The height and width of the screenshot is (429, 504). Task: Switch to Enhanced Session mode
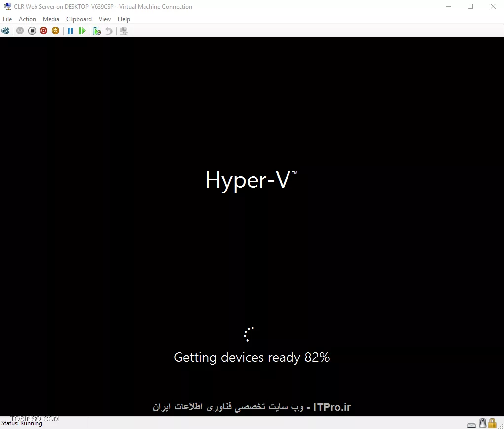click(123, 31)
